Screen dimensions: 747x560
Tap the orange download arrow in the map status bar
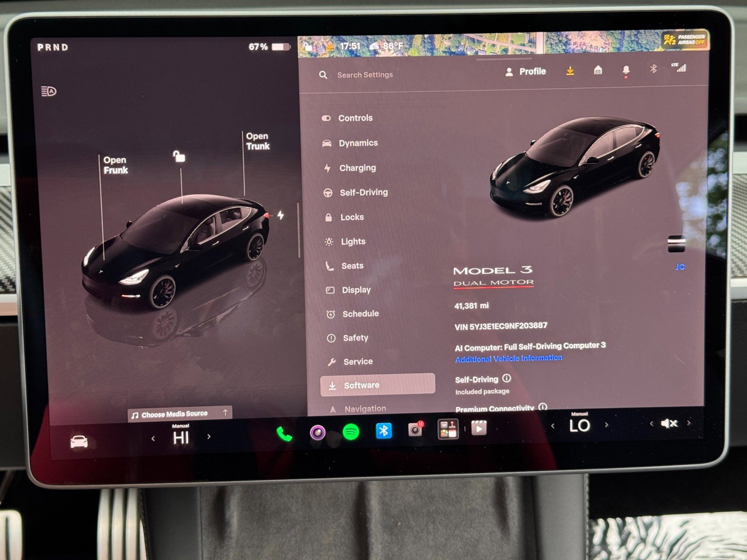point(331,46)
